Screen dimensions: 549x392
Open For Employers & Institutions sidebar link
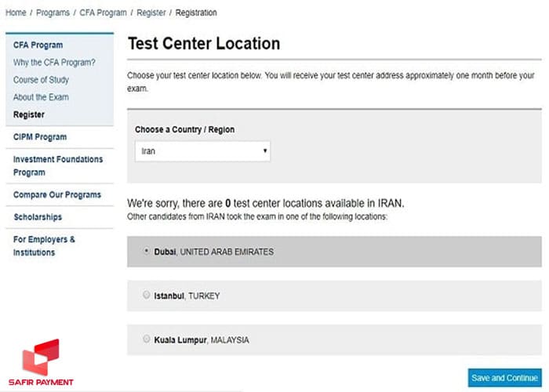(x=44, y=245)
